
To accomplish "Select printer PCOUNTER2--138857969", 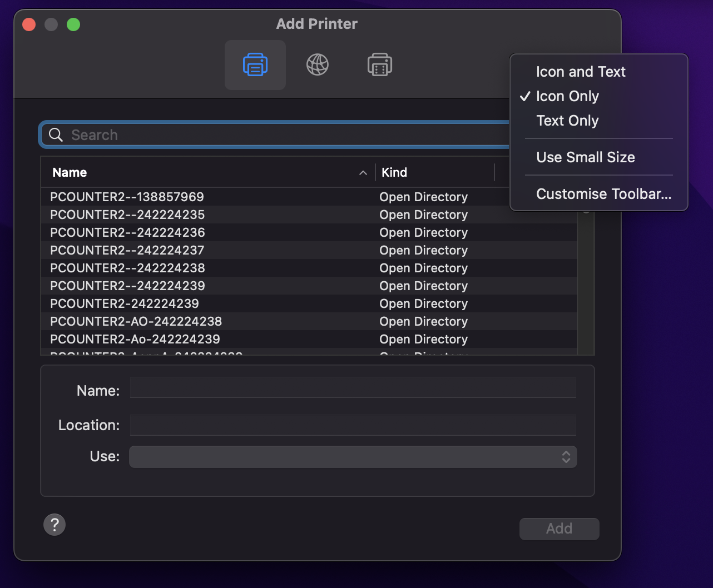I will tap(127, 197).
